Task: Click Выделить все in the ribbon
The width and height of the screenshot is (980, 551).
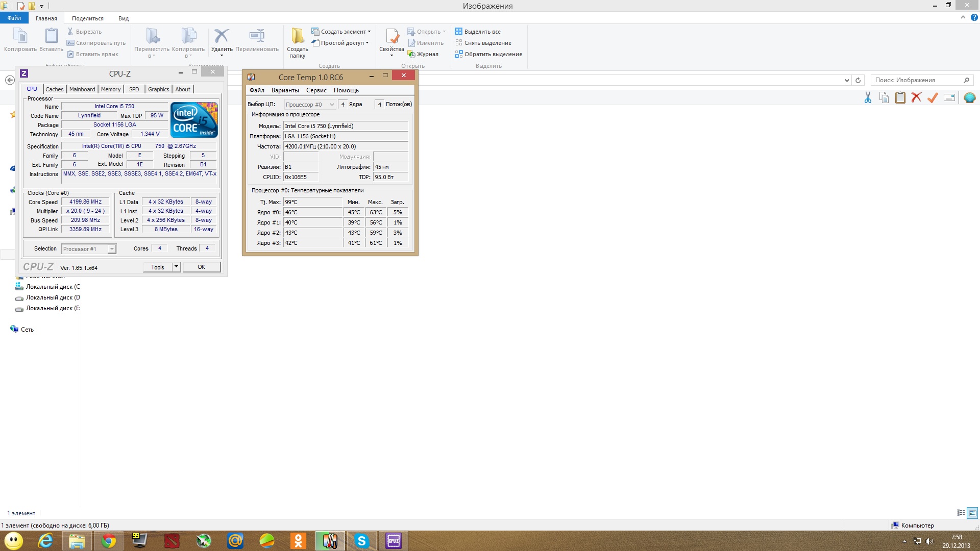Action: [478, 32]
